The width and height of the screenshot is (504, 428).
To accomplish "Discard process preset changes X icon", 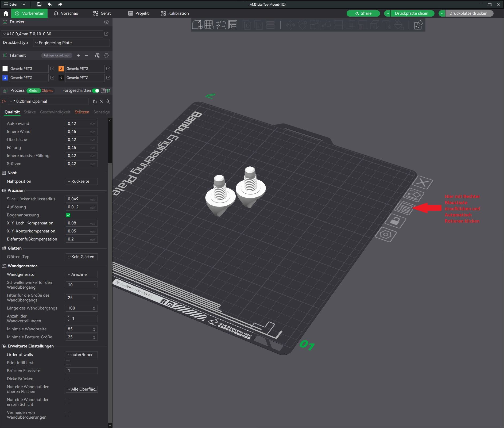I will [101, 101].
